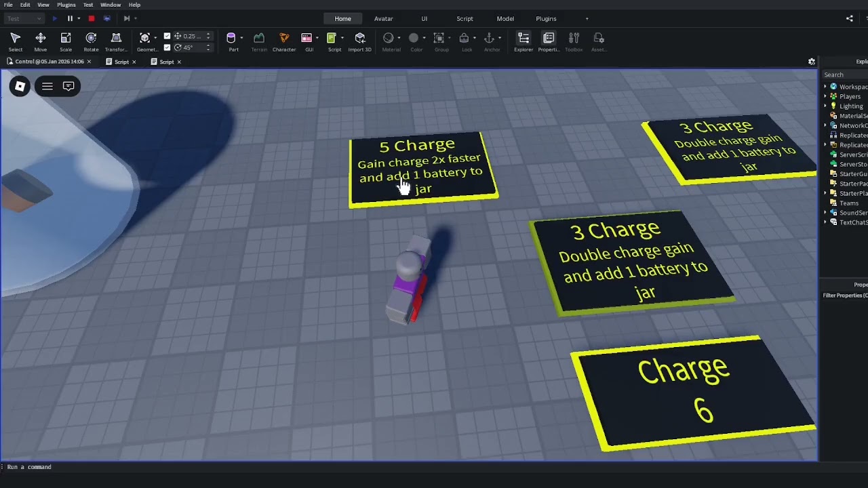868x488 pixels.
Task: Open the in-game chat icon
Action: 68,86
